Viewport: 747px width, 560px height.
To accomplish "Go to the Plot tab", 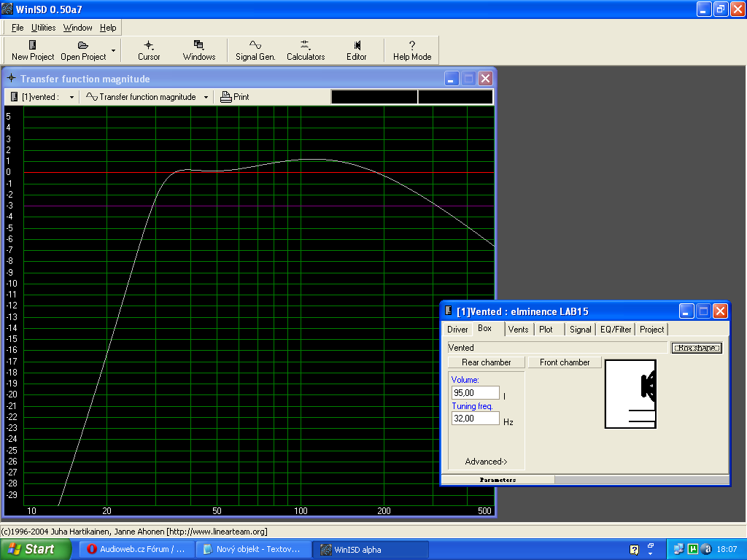I will 546,330.
